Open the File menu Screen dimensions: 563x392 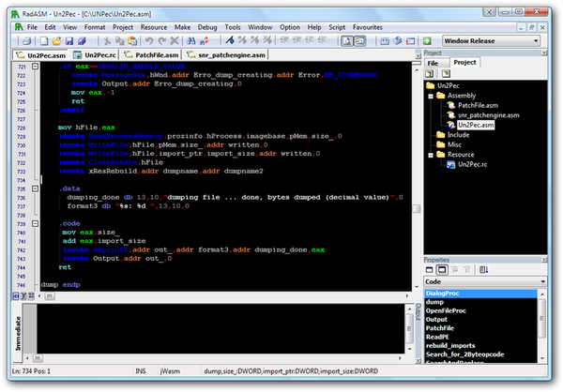pos(32,27)
